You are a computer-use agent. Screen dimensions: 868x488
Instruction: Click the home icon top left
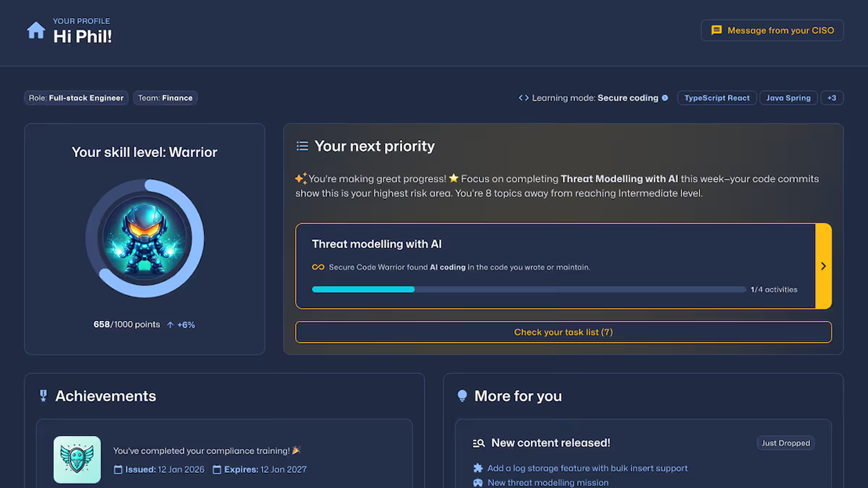coord(36,30)
